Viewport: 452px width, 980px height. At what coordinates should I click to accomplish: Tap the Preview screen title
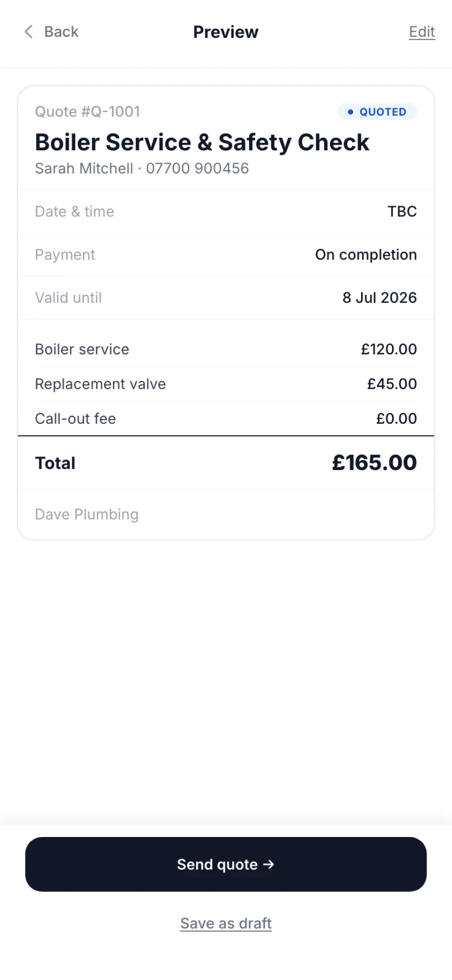[226, 32]
